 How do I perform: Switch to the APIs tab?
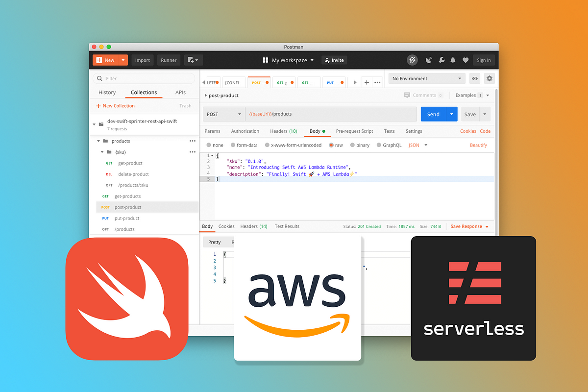pos(180,92)
